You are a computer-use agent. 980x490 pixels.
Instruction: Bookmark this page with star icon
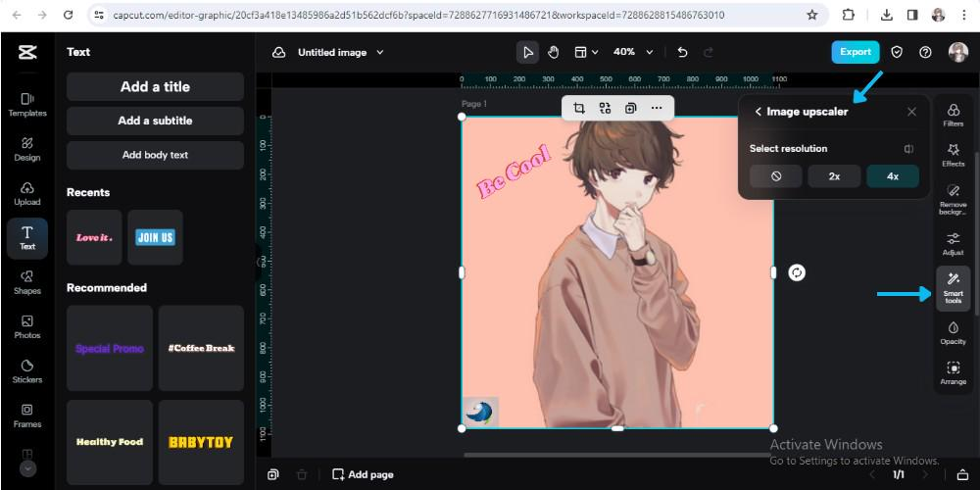pyautogui.click(x=811, y=15)
